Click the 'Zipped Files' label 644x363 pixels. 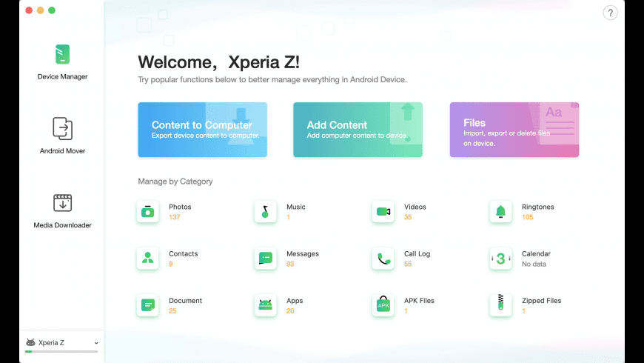tap(541, 301)
